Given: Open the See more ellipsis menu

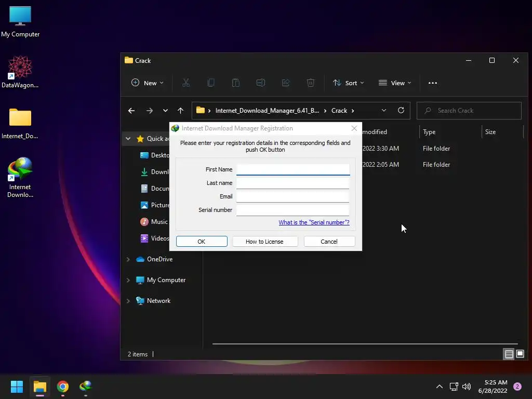Looking at the screenshot, I should pos(433,83).
